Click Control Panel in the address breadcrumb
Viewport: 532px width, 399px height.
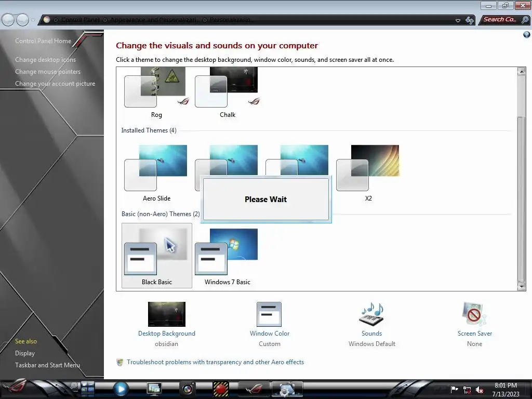81,20
